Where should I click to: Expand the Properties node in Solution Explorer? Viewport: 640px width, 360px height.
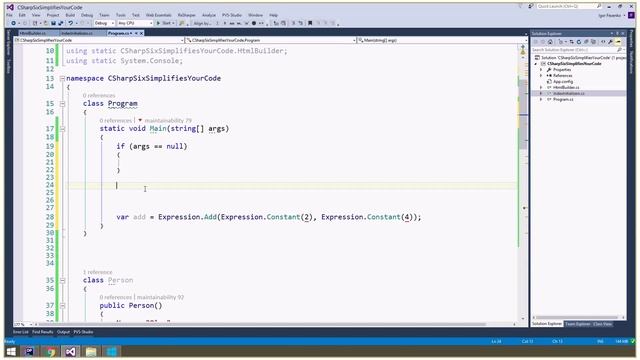click(x=541, y=70)
